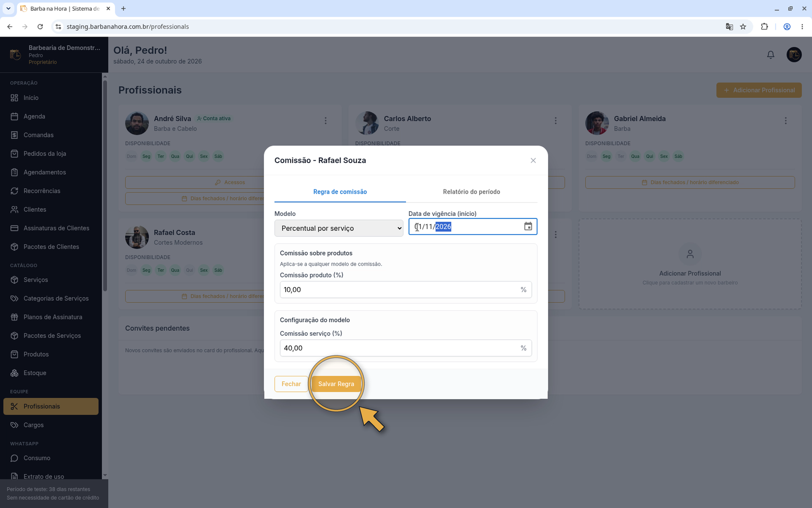Click Cargos tag icon in sidebar

tap(14, 425)
